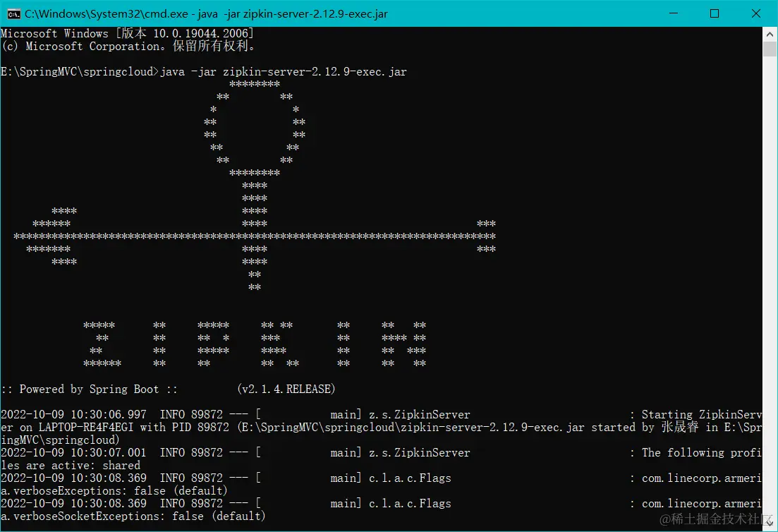Click the '(c) Microsoft Corporation' copyright line

point(129,46)
